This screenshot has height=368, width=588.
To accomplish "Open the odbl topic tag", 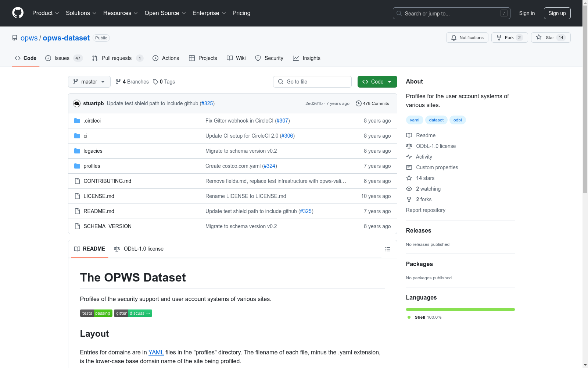I will point(458,120).
